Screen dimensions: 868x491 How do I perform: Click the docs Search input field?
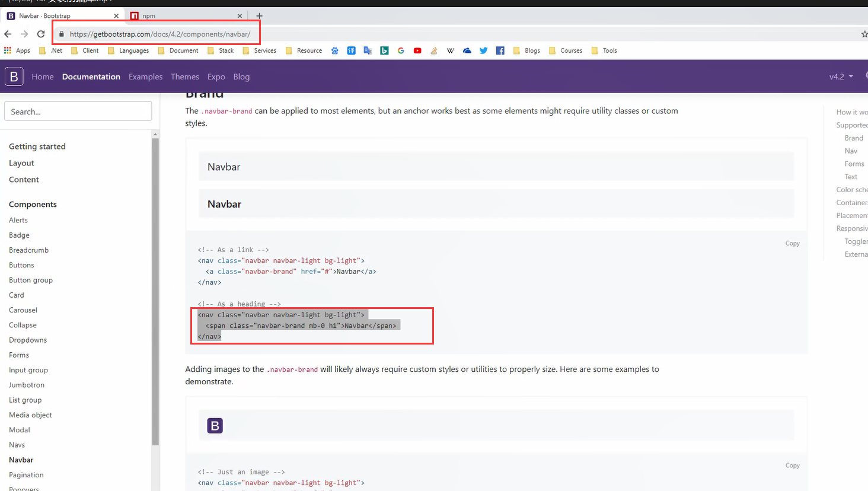(78, 111)
